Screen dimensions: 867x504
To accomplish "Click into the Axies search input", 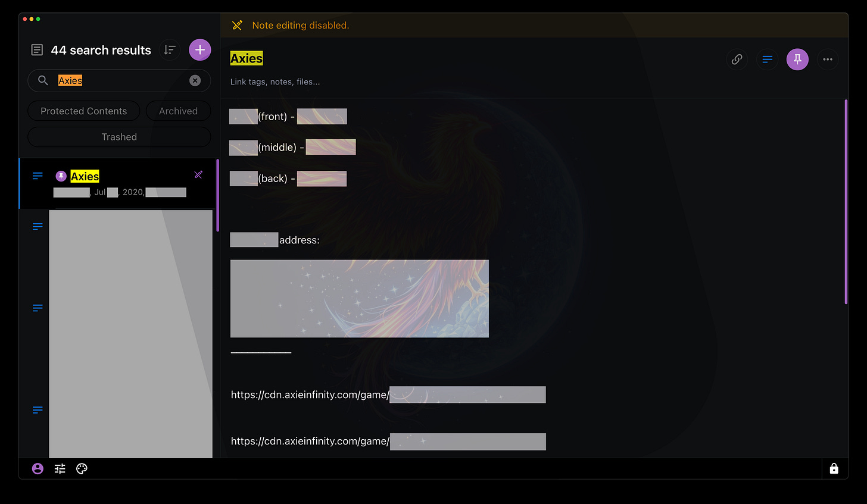I will 119,80.
